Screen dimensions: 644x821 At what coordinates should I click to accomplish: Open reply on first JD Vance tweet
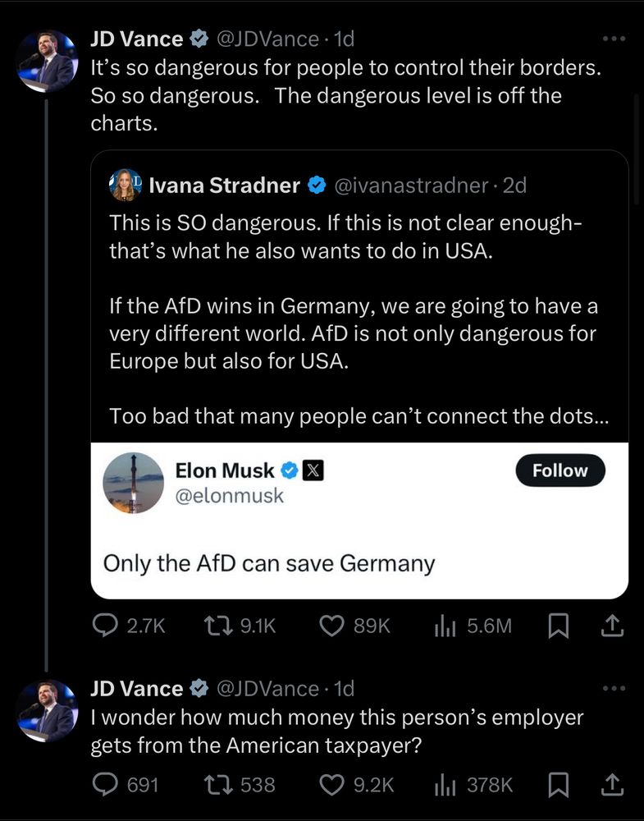pyautogui.click(x=129, y=626)
